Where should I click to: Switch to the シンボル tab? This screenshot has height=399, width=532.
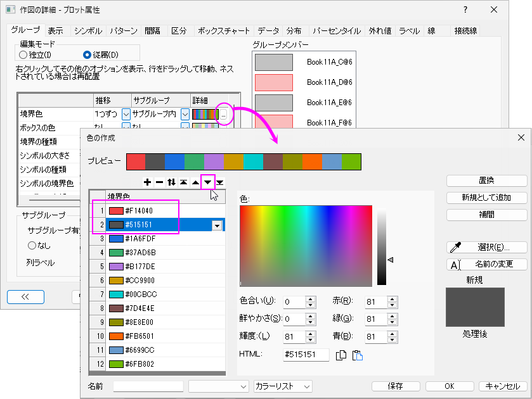[x=88, y=31]
